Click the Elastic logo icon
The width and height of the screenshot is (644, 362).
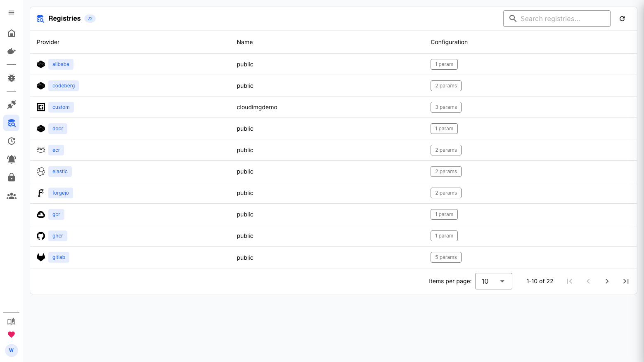[41, 172]
